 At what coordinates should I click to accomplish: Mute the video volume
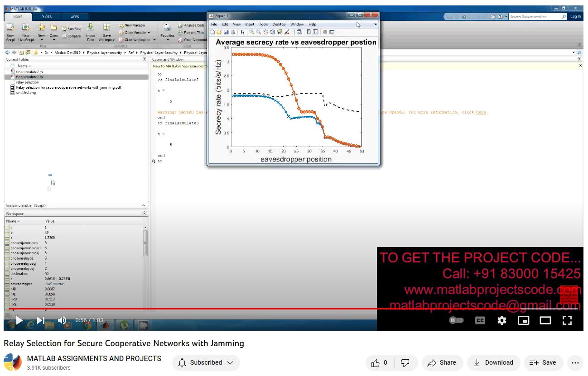click(x=62, y=320)
